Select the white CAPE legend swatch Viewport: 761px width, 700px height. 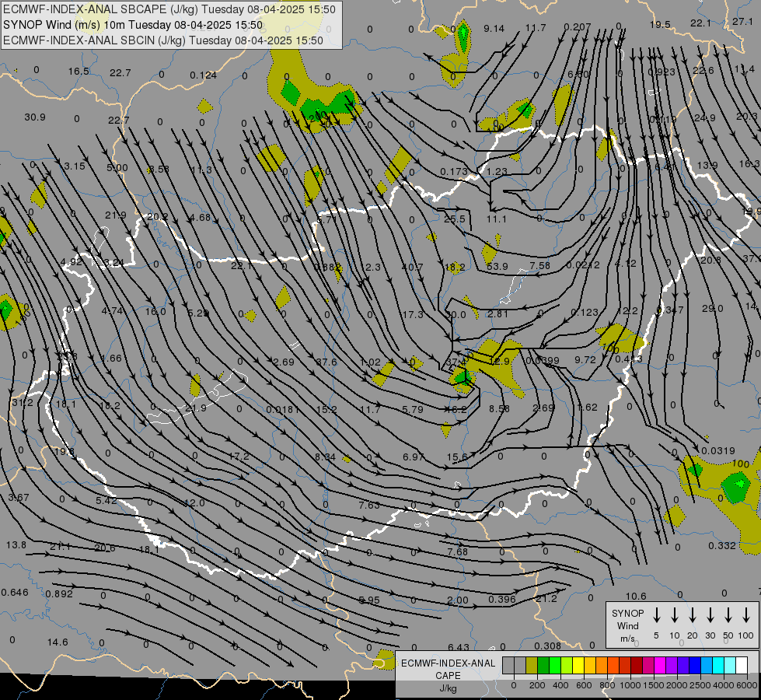[742, 666]
